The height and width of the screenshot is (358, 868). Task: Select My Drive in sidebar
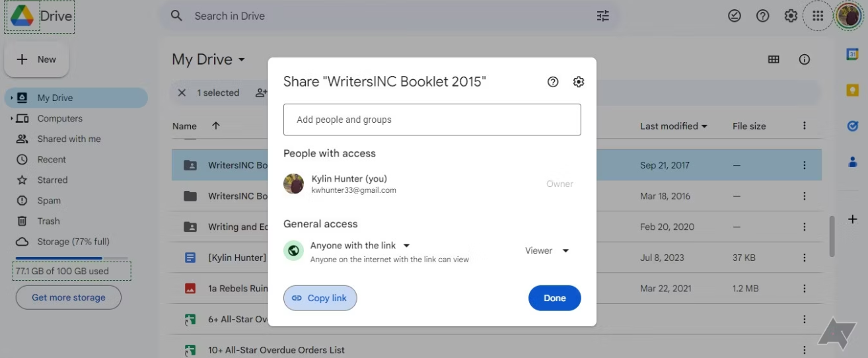coord(76,98)
